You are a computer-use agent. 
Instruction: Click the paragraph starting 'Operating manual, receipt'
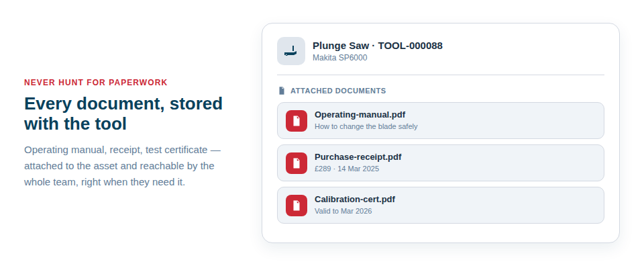pyautogui.click(x=122, y=166)
